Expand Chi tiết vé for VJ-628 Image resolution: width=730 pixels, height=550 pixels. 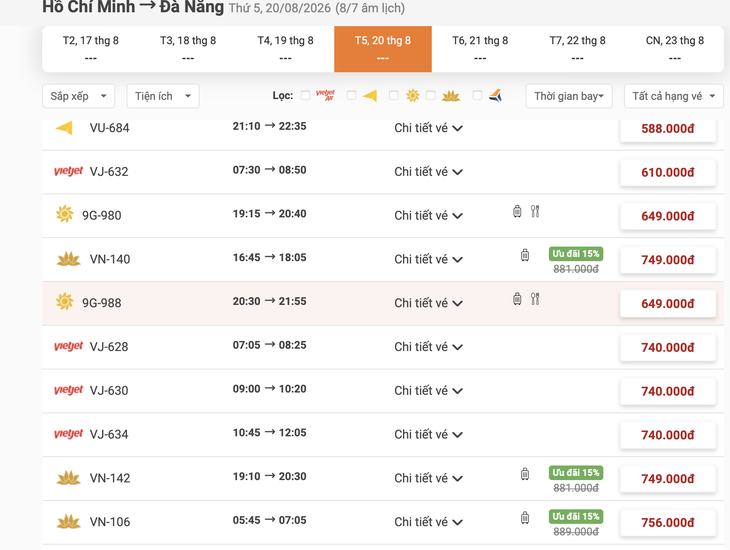click(x=428, y=347)
